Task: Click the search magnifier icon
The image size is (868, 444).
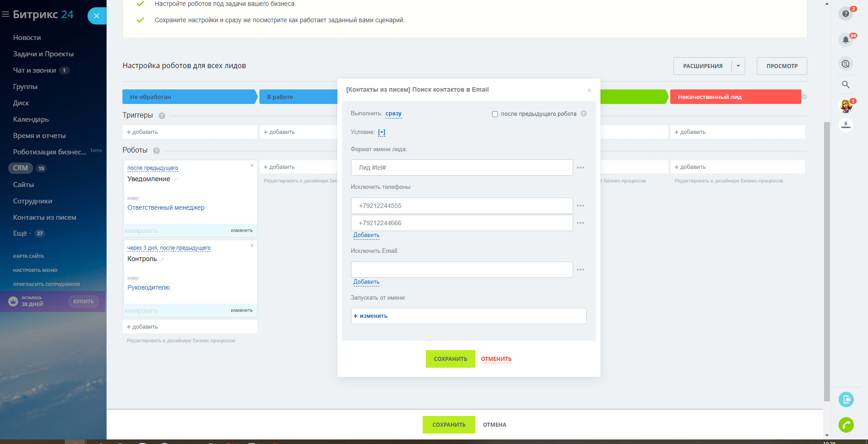Action: (846, 84)
